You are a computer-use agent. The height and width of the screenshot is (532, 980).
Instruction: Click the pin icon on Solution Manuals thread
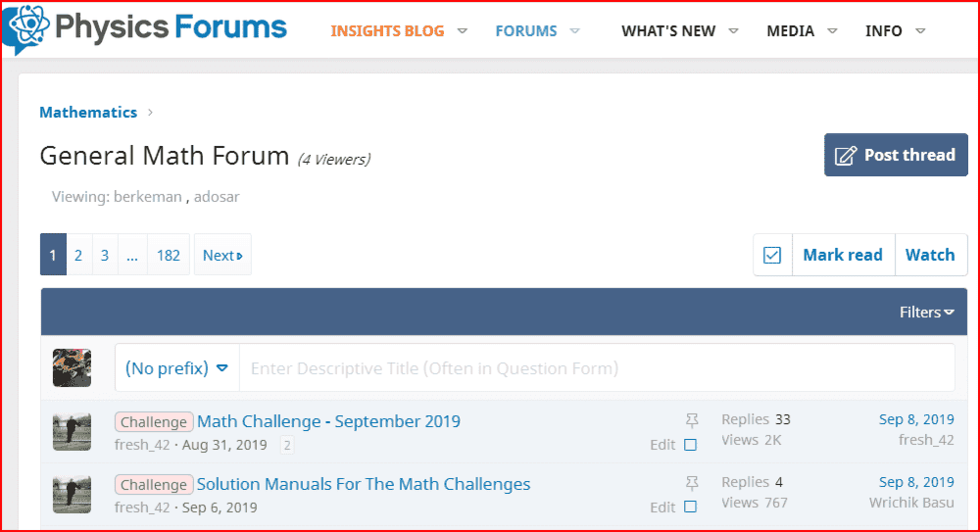692,483
